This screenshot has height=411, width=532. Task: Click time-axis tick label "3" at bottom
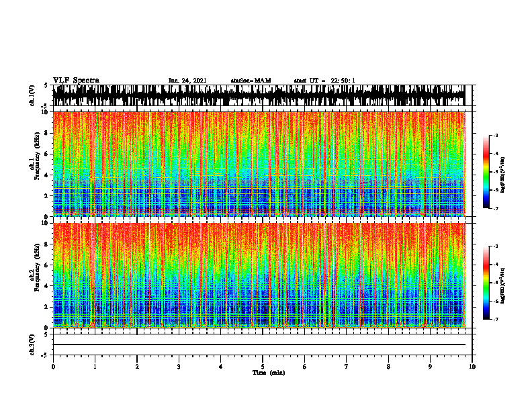179,367
